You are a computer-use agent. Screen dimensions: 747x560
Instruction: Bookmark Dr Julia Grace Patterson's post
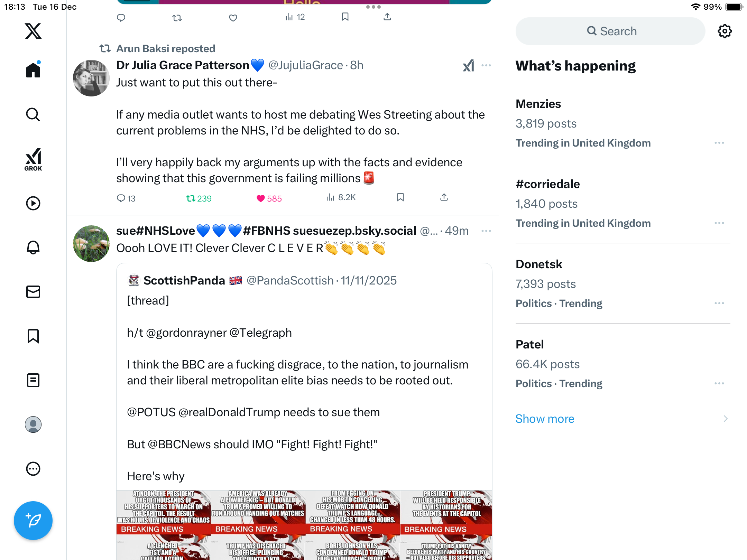(400, 197)
